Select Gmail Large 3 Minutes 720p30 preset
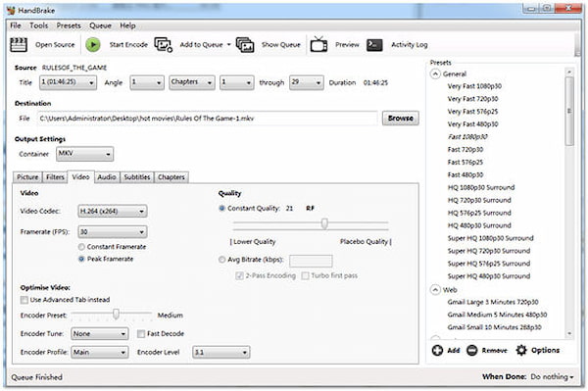The image size is (588, 391). pos(493,302)
